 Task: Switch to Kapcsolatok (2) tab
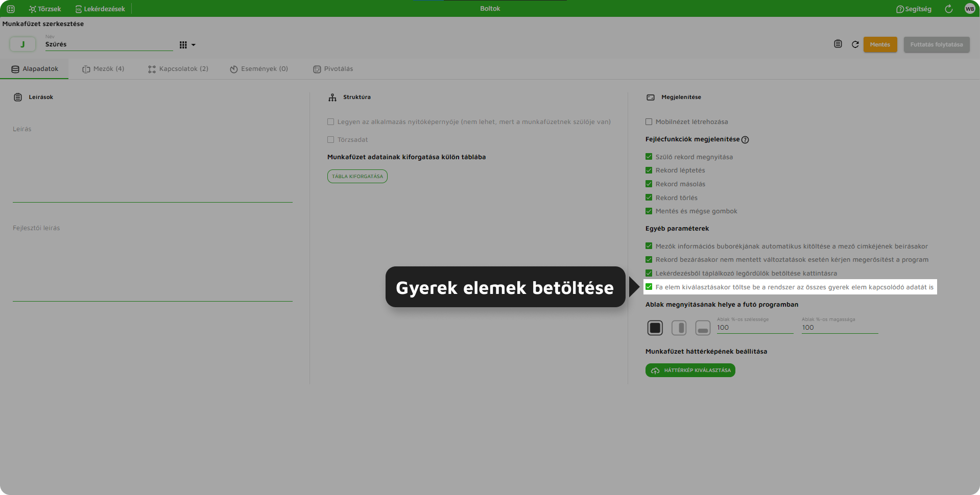click(178, 69)
